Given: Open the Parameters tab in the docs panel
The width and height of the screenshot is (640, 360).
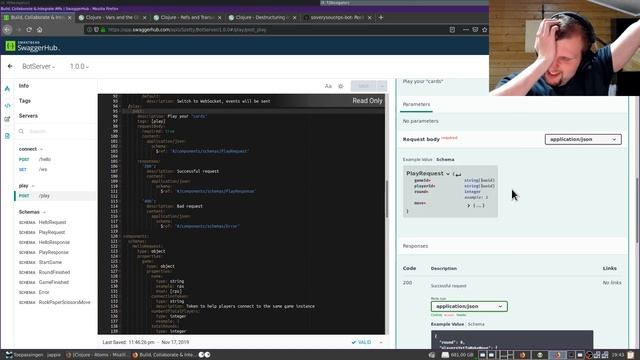Looking at the screenshot, I should pos(416,104).
